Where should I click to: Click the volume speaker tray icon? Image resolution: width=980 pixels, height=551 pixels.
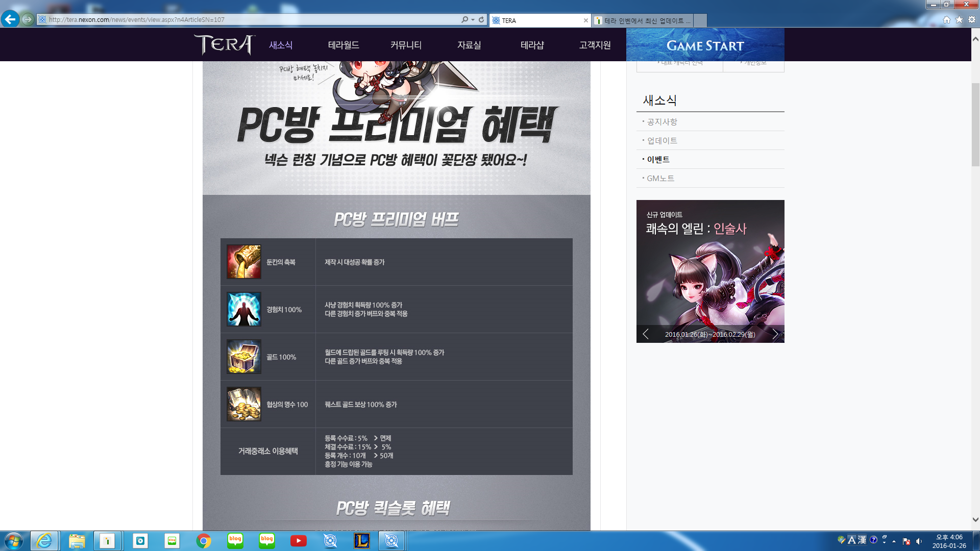pyautogui.click(x=919, y=541)
